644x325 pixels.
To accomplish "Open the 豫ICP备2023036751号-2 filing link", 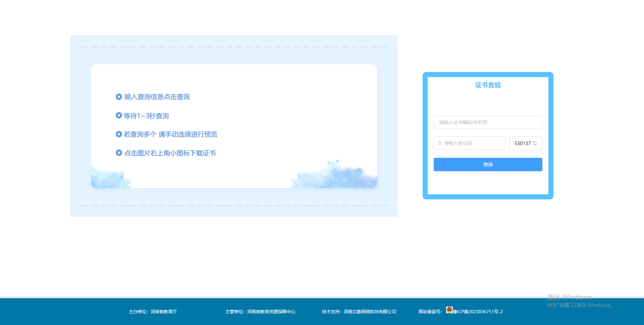I will click(x=478, y=312).
